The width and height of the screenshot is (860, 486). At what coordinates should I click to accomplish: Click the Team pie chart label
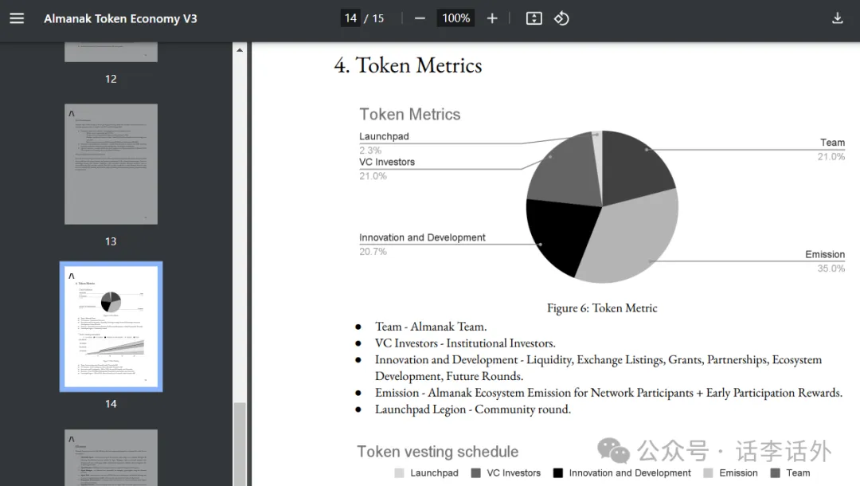[x=832, y=142]
